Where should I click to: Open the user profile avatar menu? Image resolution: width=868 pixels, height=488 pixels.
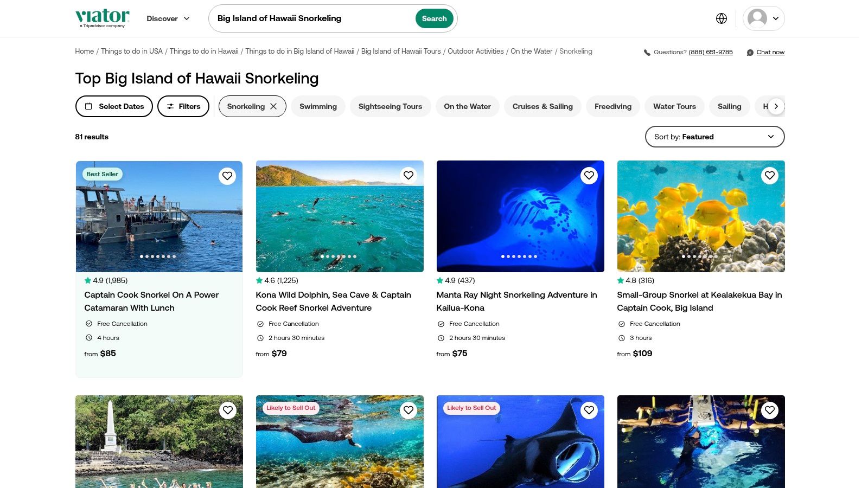point(763,18)
